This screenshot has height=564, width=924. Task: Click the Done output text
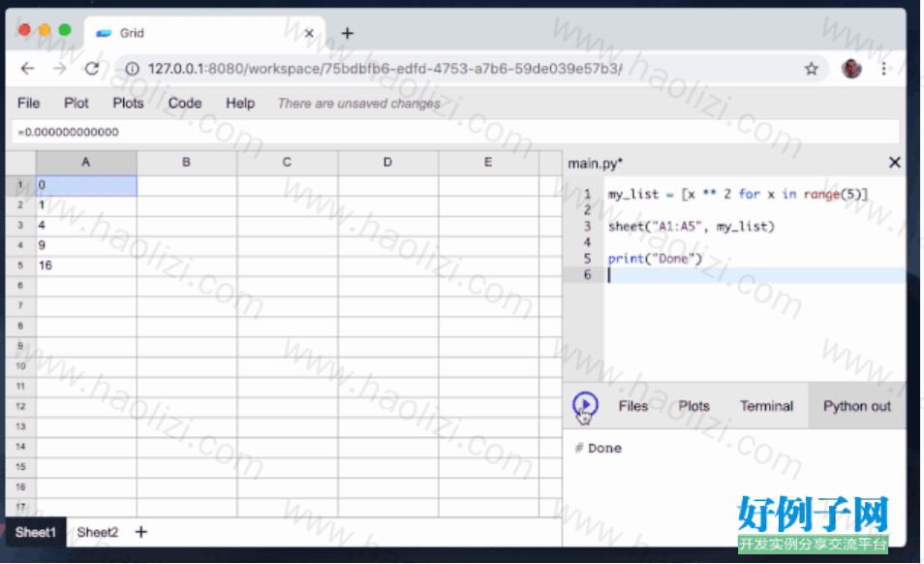[x=604, y=448]
